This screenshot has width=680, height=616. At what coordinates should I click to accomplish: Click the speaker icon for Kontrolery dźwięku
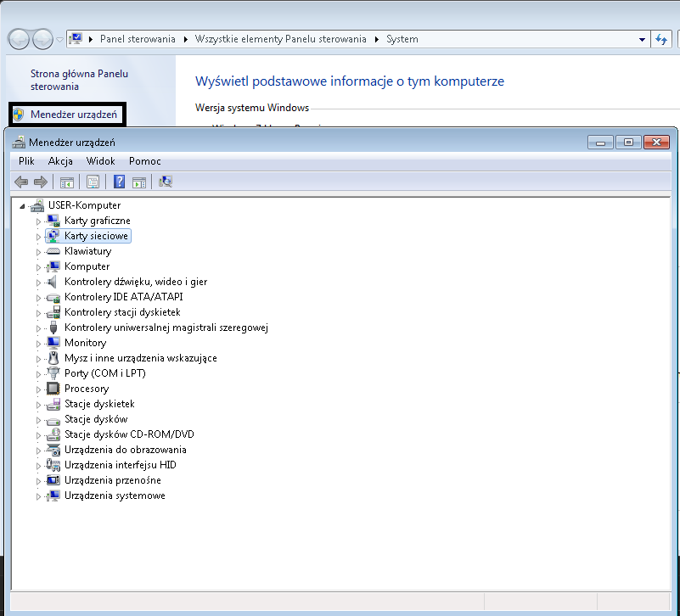tap(52, 282)
